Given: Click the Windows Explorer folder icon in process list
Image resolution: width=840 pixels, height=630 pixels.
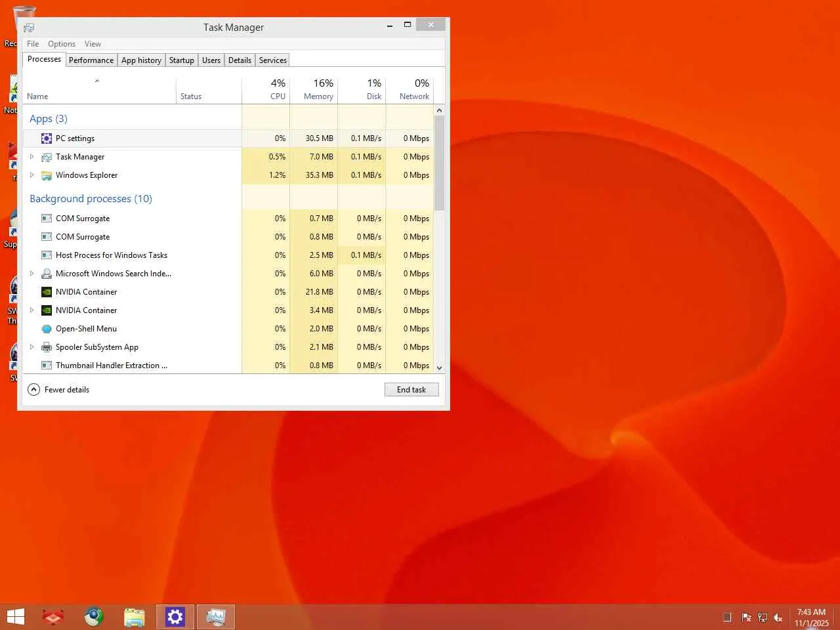Looking at the screenshot, I should click(47, 175).
